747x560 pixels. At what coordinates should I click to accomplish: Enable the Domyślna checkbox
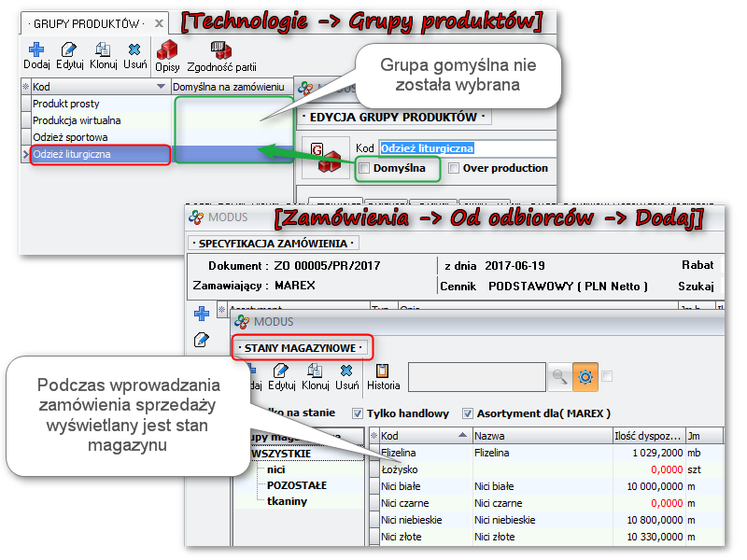click(x=364, y=169)
